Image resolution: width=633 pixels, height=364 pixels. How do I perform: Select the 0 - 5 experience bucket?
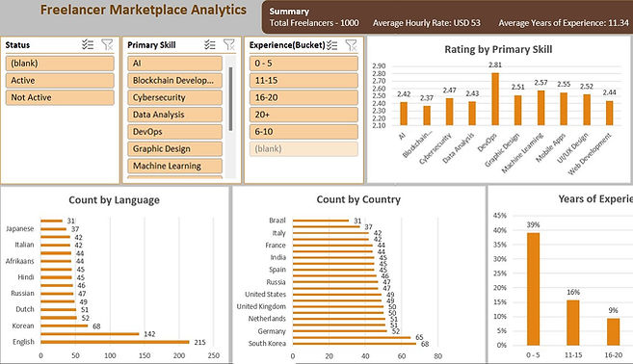[x=303, y=64]
